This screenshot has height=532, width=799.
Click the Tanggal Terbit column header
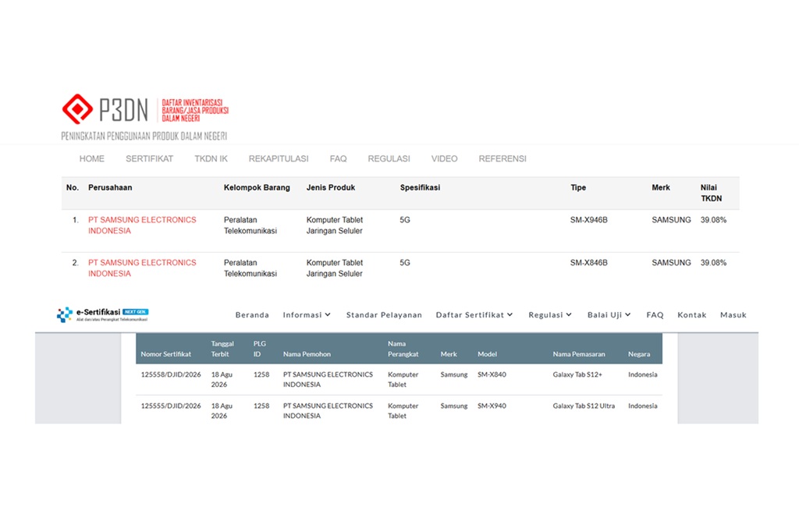(222, 349)
